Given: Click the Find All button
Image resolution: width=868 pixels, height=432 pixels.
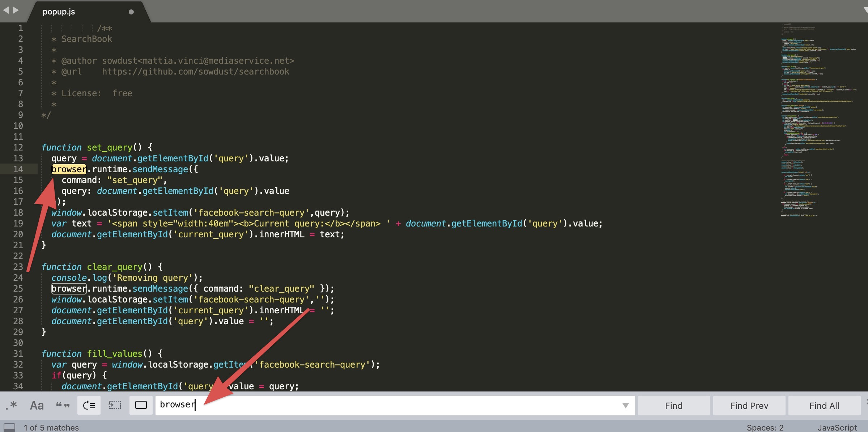Looking at the screenshot, I should [824, 406].
